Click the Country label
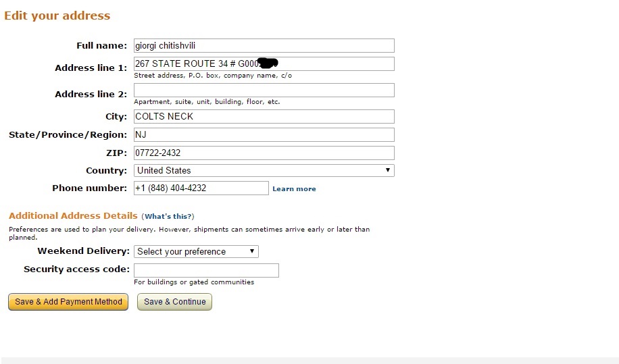 click(x=107, y=171)
